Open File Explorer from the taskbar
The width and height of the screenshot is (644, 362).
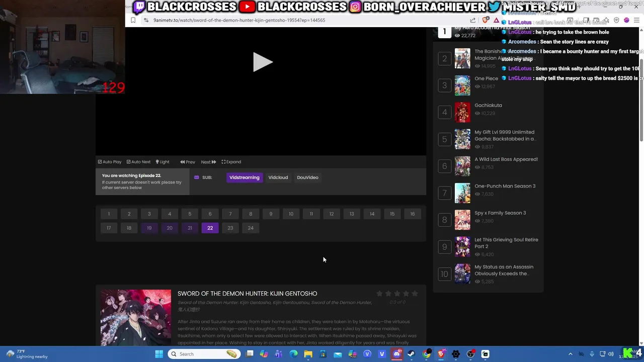pos(308,354)
